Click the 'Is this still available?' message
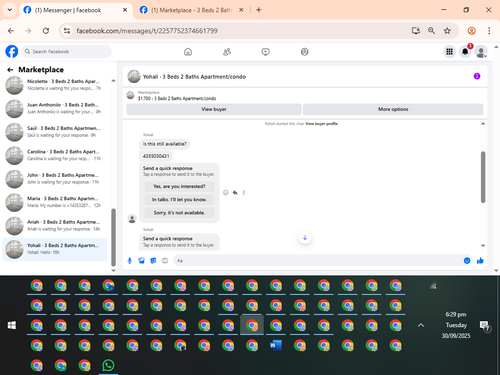Screen dimensions: 500x375 (165, 144)
